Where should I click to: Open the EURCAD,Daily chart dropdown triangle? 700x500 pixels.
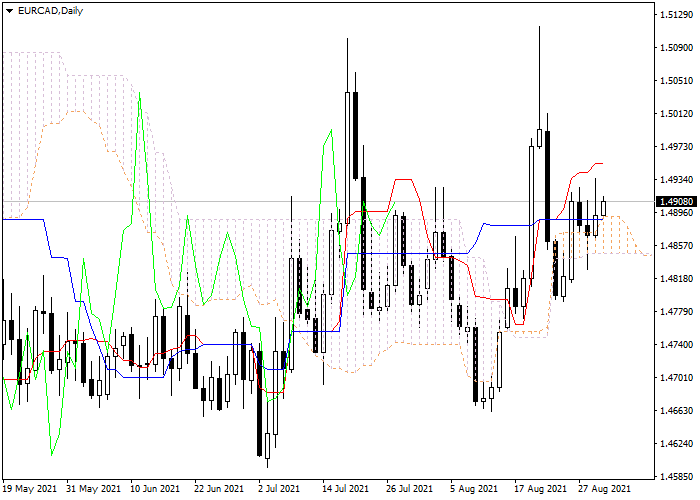coord(9,11)
